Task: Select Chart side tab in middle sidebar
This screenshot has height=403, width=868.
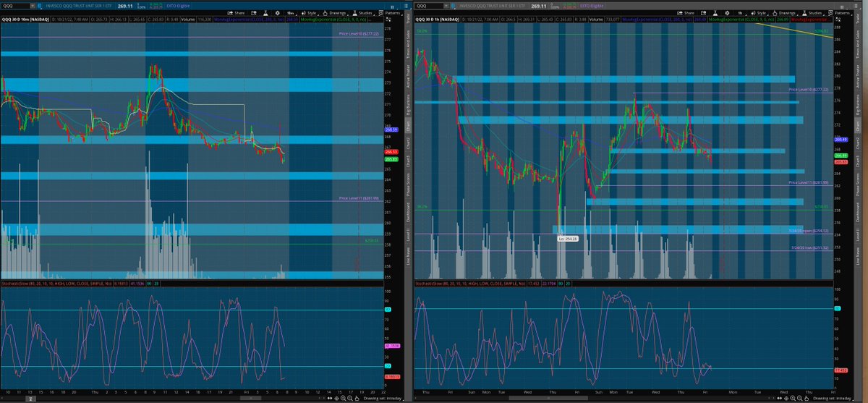Action: (409, 127)
